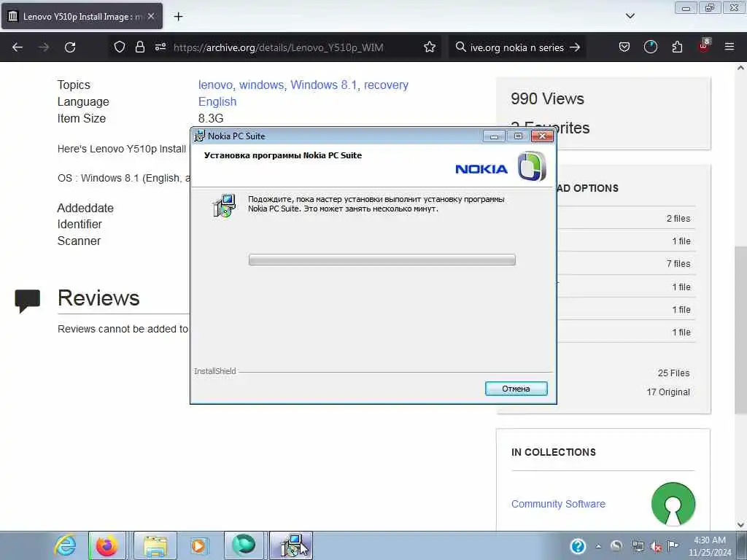Viewport: 747px width, 560px height.
Task: Click the page vertical scrollbar thumb
Action: click(x=740, y=330)
